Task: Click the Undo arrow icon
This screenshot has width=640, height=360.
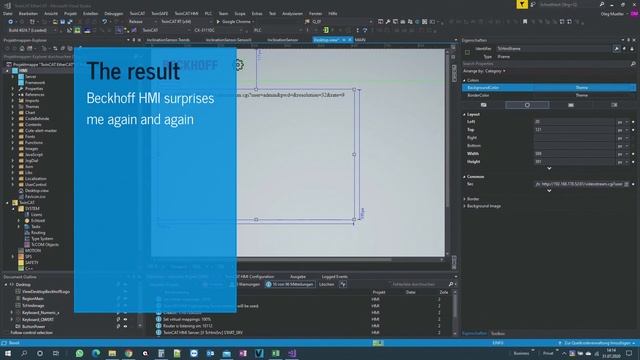Action: coord(104,22)
